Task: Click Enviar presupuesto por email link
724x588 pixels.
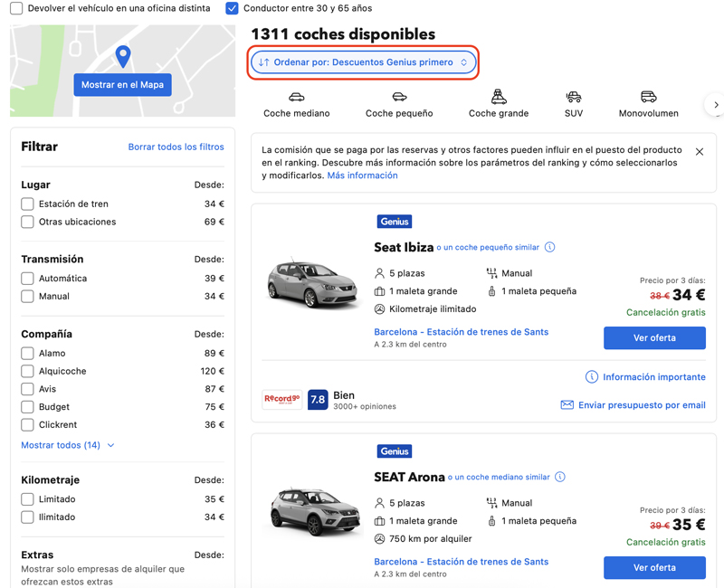Action: point(642,404)
